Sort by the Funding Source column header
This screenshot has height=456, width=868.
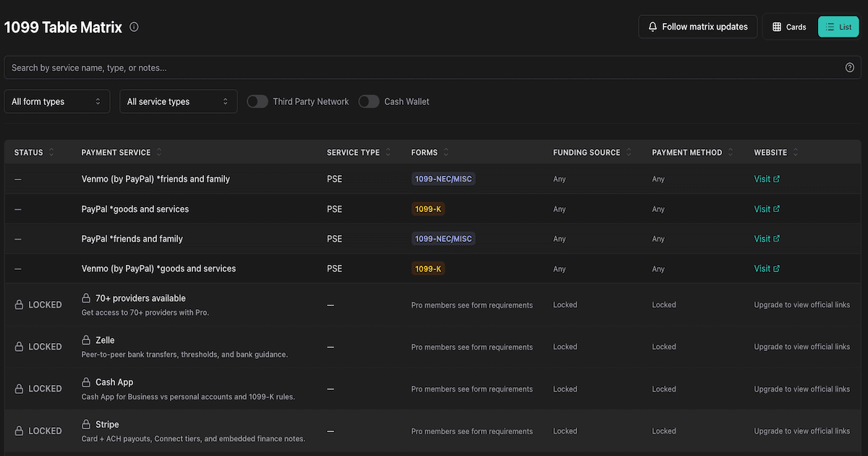tap(587, 153)
